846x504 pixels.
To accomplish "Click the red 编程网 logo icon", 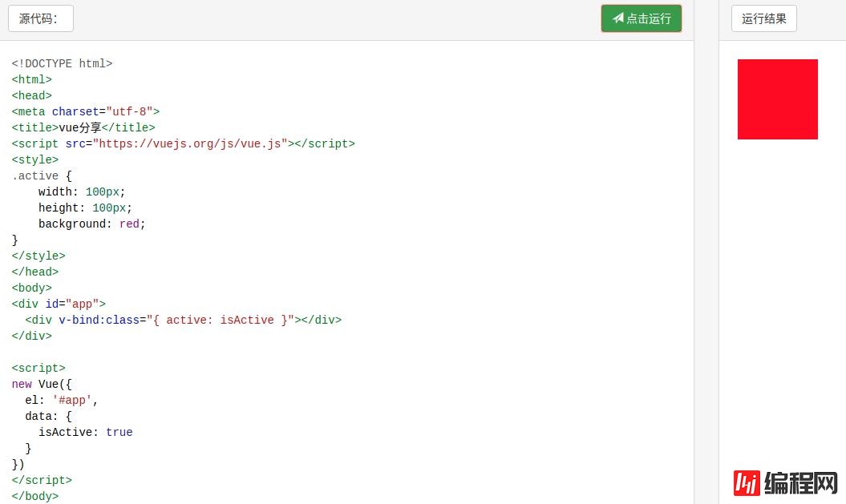I will (x=746, y=482).
